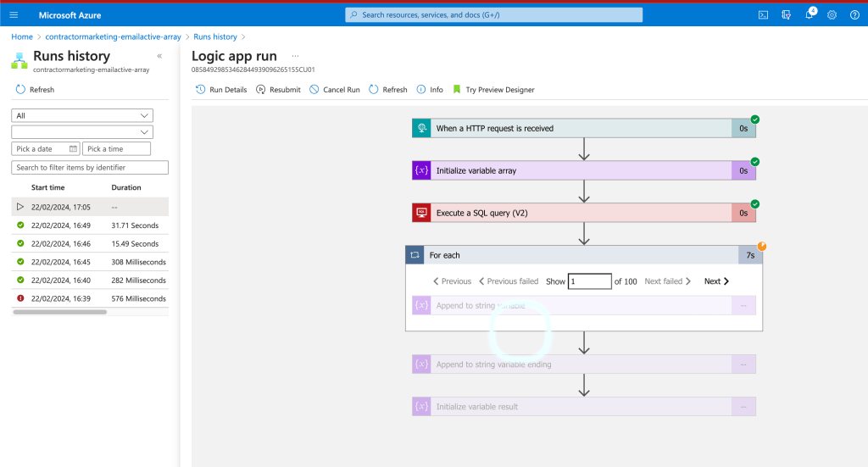This screenshot has height=467, width=868.
Task: Expand the Execute a SQL query (V2) step
Action: [584, 213]
